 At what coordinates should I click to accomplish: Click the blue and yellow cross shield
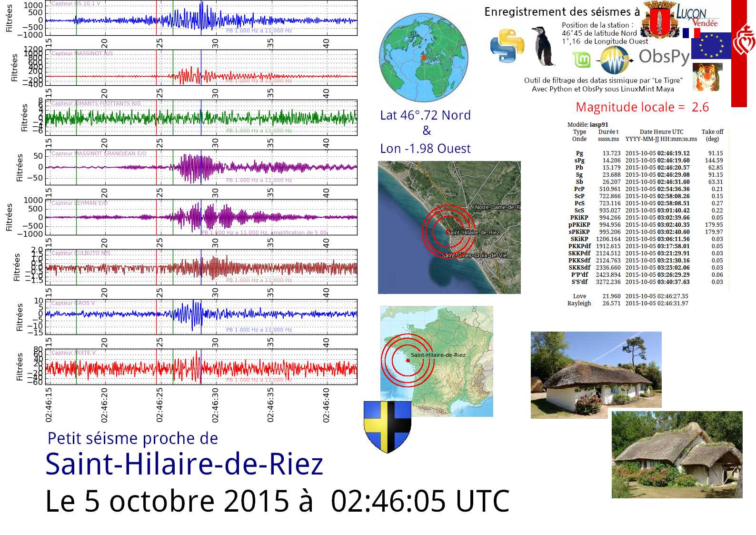click(387, 426)
